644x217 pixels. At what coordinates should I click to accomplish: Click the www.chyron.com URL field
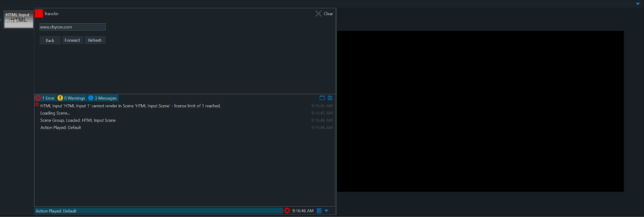72,27
